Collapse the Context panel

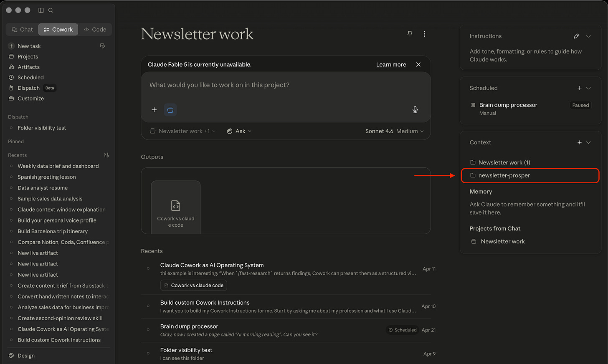tap(588, 142)
